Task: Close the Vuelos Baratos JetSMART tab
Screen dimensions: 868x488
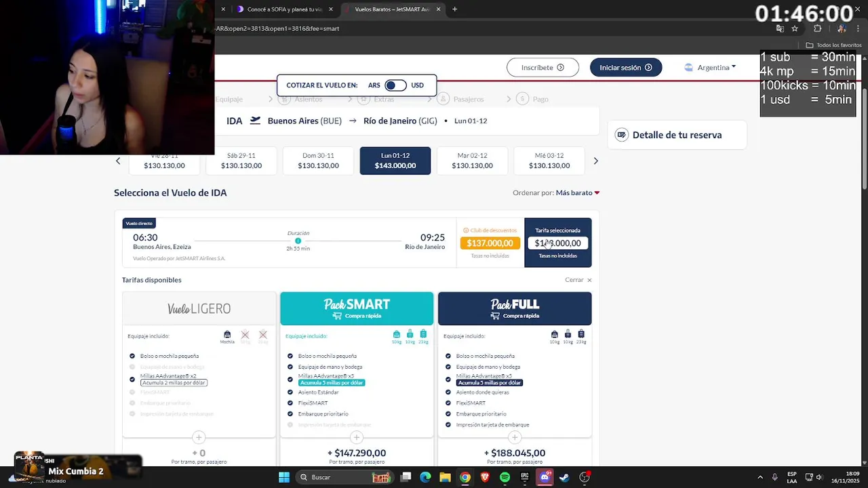Action: 439,9
